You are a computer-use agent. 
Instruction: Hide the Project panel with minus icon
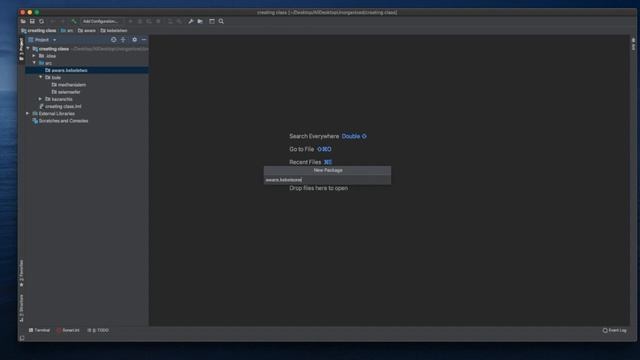point(144,40)
